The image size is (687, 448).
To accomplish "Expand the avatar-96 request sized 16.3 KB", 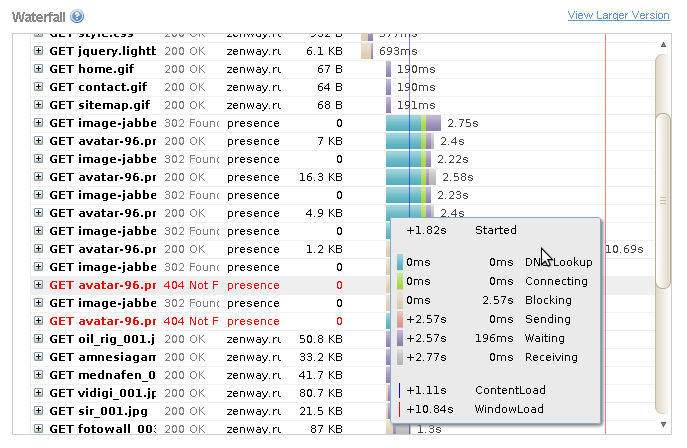I will (39, 176).
